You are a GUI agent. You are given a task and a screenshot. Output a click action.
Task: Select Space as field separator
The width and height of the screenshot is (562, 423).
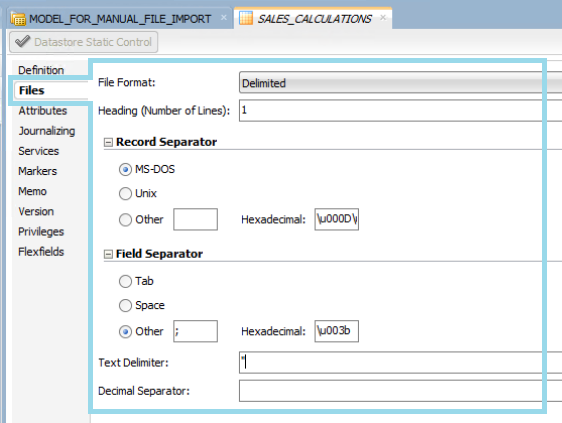pyautogui.click(x=125, y=305)
